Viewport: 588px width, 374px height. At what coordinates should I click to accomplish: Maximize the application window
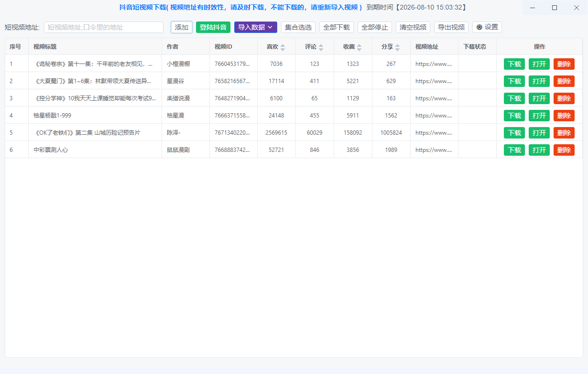pyautogui.click(x=555, y=8)
